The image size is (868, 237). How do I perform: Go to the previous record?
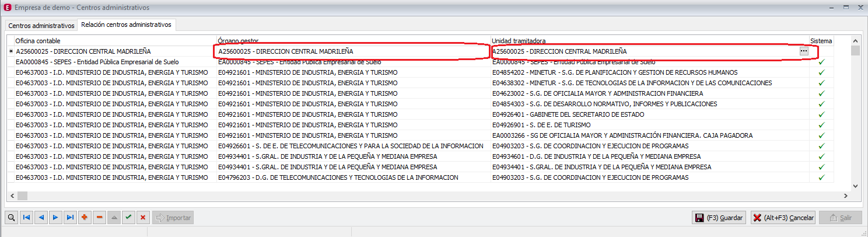(41, 217)
